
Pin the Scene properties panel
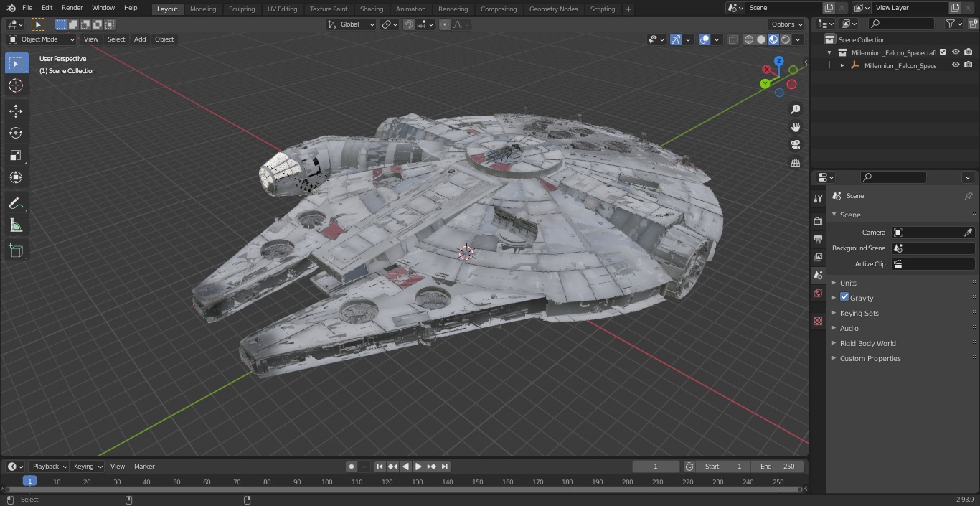[968, 196]
